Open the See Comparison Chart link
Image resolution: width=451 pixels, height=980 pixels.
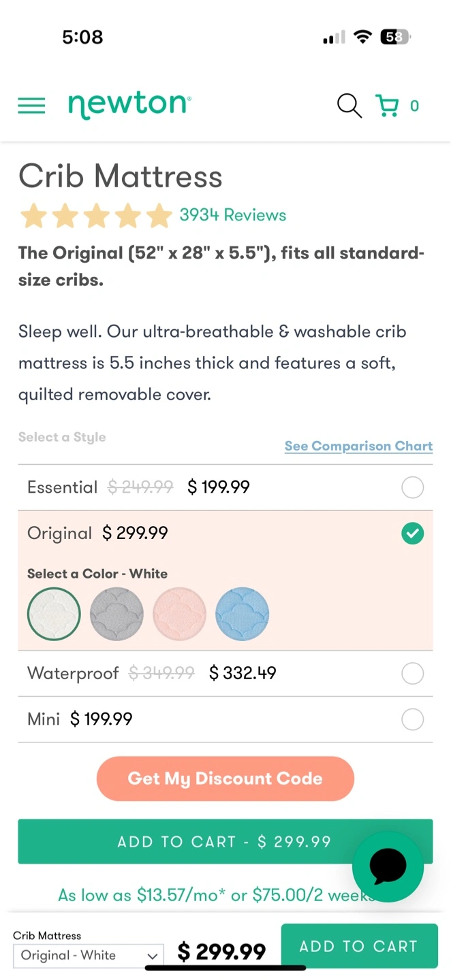pyautogui.click(x=358, y=446)
